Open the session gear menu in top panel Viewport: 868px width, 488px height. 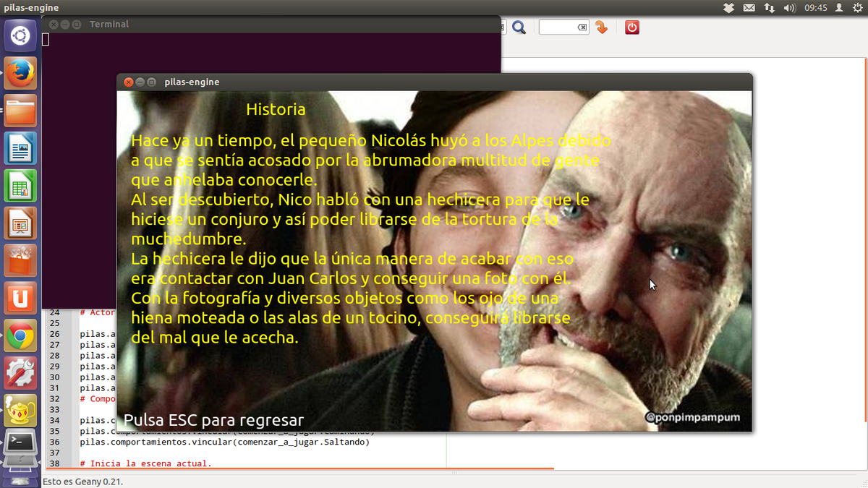[x=857, y=8]
